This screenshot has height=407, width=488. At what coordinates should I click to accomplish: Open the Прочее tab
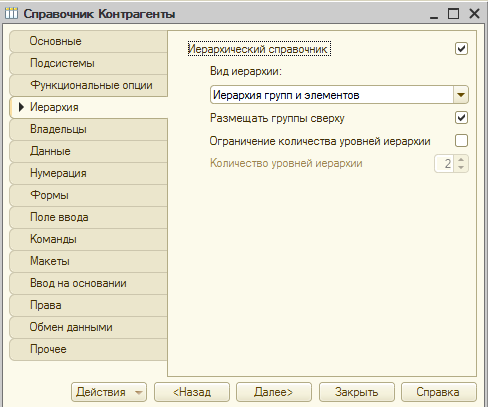point(88,349)
